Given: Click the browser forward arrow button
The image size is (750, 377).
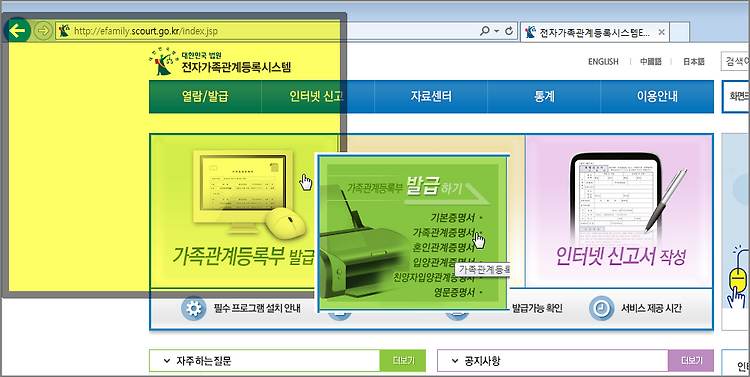Looking at the screenshot, I should 43,31.
